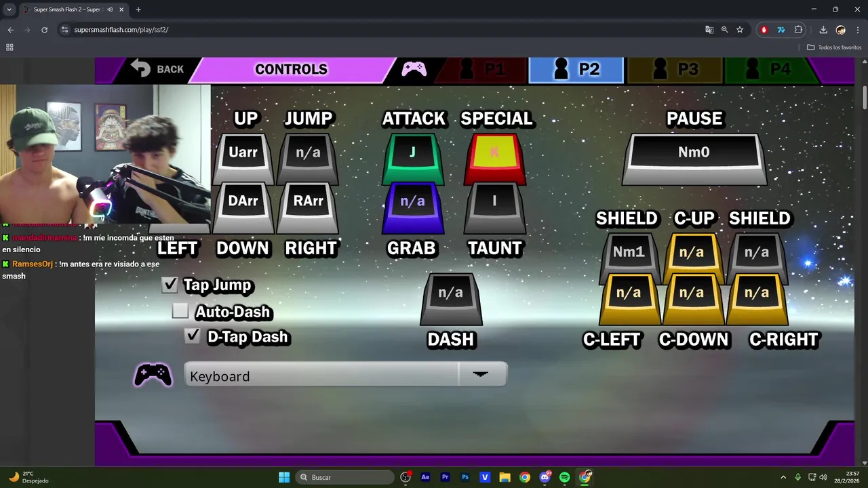
Task: Disable the Tap Jump checkbox
Action: point(170,285)
